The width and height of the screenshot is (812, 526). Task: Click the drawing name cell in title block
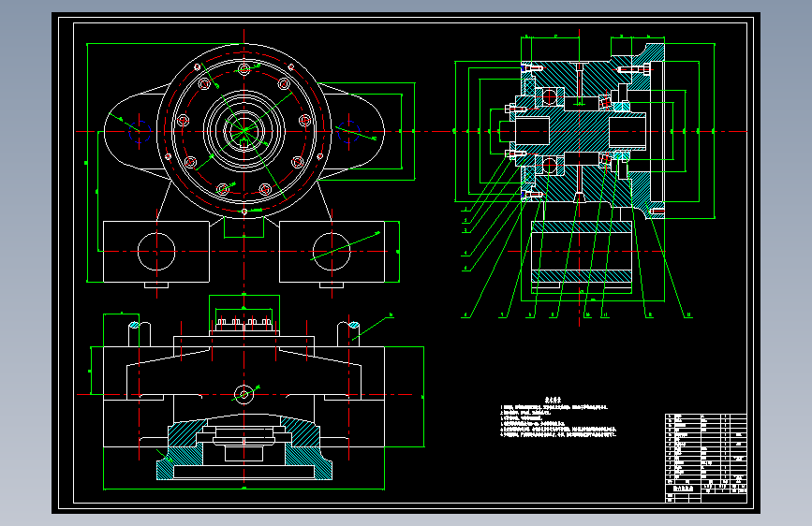click(x=683, y=489)
